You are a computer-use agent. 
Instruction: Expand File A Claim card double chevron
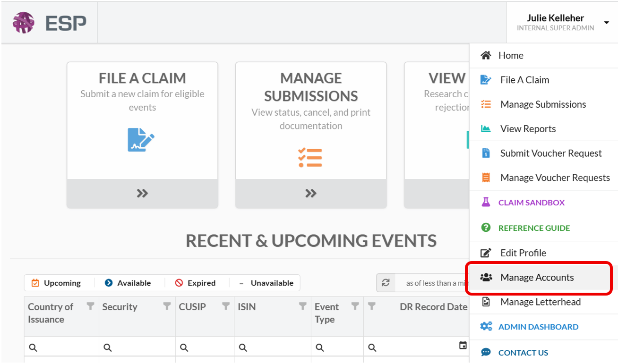pos(142,193)
